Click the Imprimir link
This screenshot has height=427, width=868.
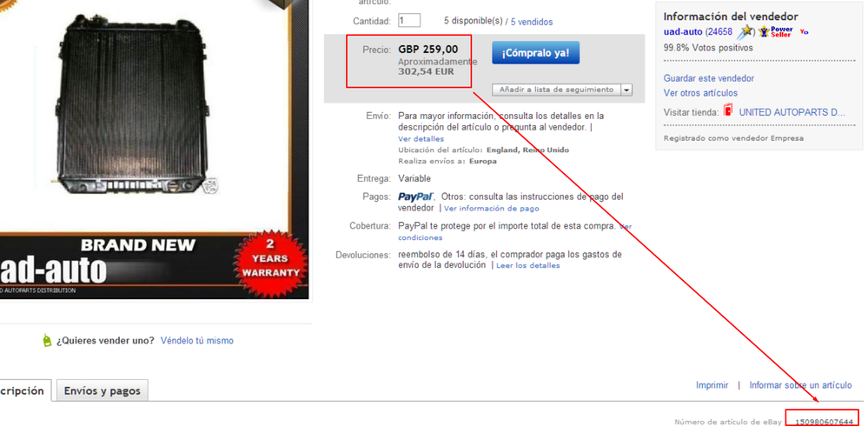coord(712,385)
